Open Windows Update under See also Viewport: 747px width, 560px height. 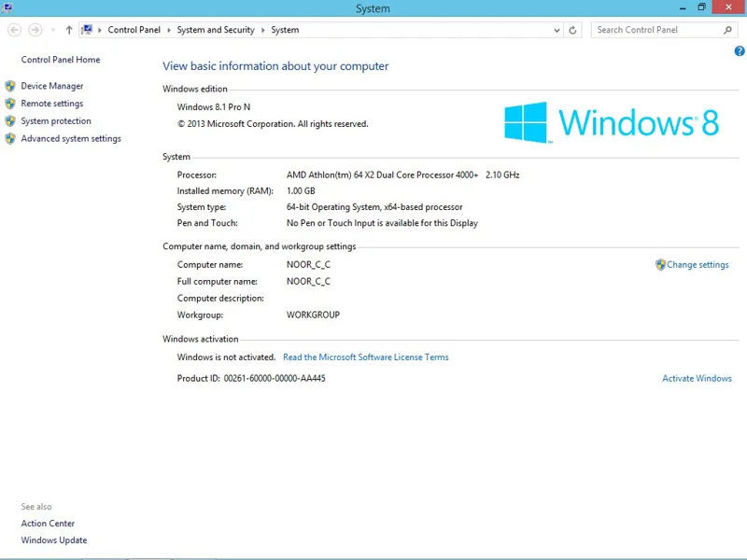(x=54, y=540)
